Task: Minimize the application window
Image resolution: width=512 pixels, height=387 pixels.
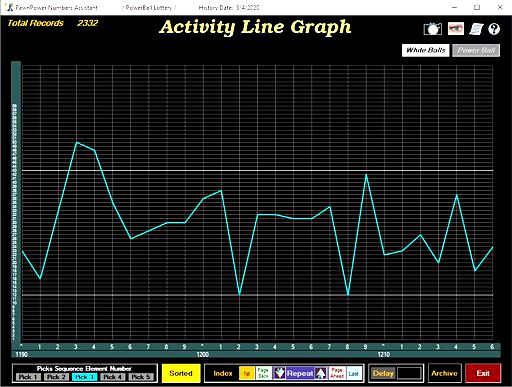Action: (454, 7)
